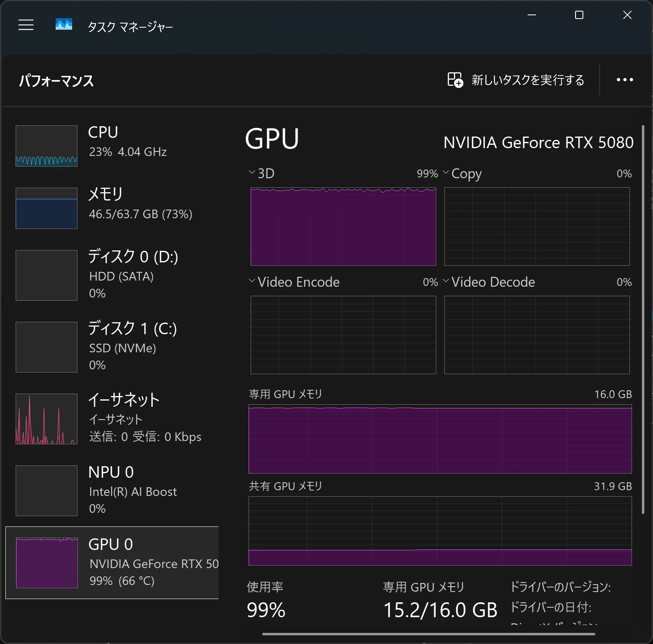This screenshot has width=653, height=644.
Task: Click the Video Decode graph
Action: (x=537, y=335)
